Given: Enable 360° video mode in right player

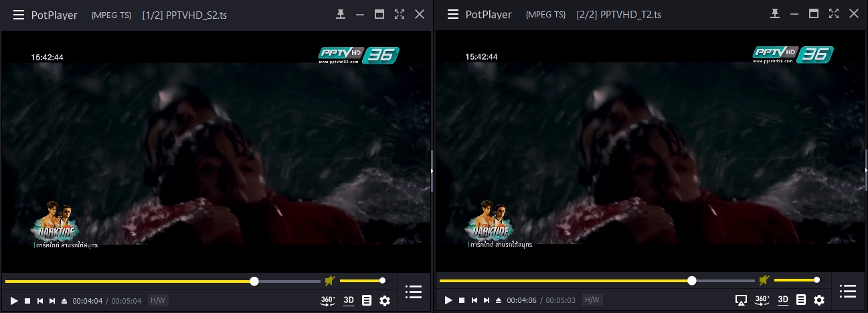Looking at the screenshot, I should [762, 300].
